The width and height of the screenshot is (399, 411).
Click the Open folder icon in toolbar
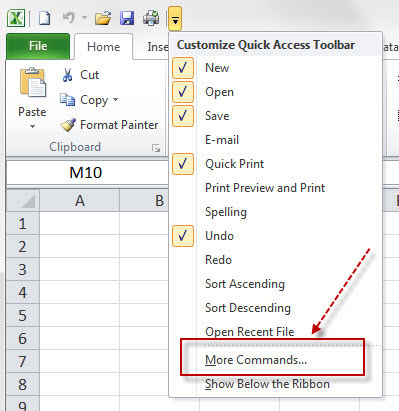pyautogui.click(x=103, y=18)
